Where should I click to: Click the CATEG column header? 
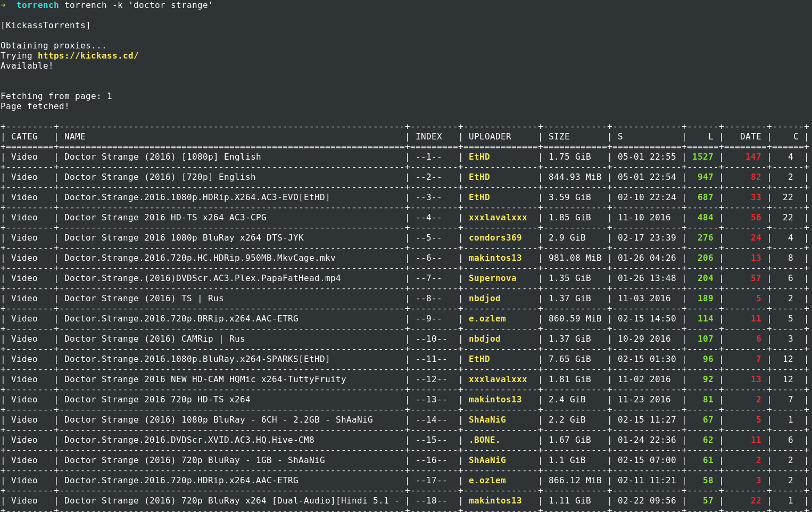[24, 136]
